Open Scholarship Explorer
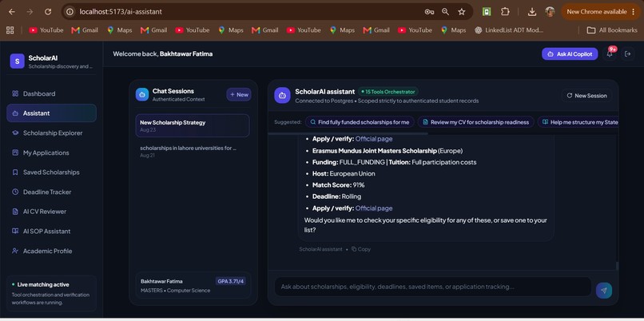This screenshot has width=644, height=321. (51, 133)
